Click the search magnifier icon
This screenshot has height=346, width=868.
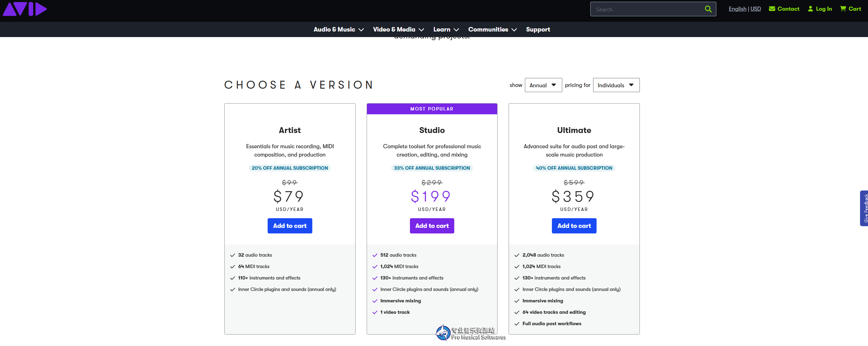(x=708, y=9)
